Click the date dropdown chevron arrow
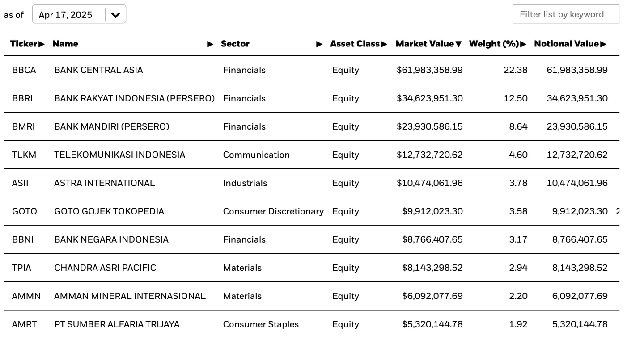 click(x=115, y=15)
